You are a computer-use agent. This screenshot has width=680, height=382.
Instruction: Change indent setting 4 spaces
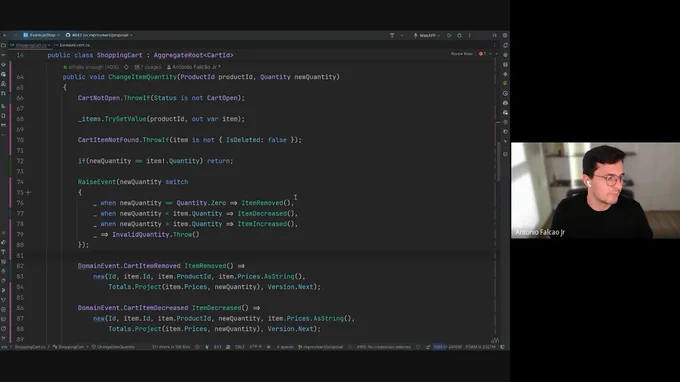coord(285,347)
